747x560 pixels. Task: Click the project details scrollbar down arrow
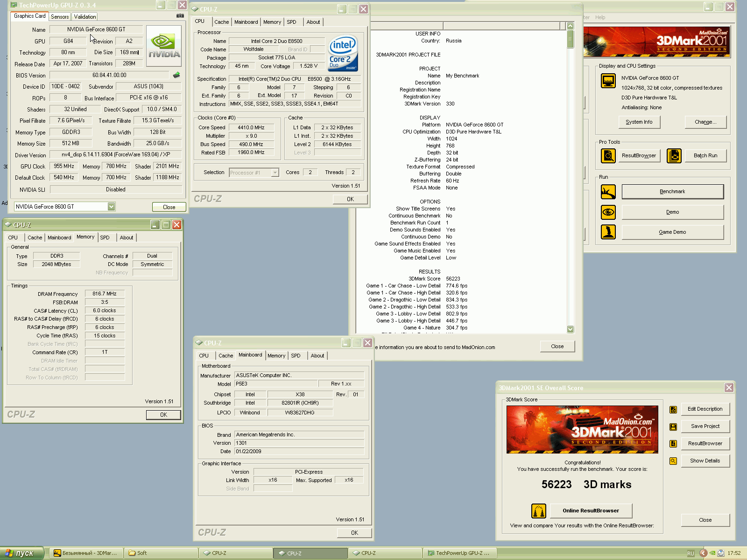[x=570, y=329]
